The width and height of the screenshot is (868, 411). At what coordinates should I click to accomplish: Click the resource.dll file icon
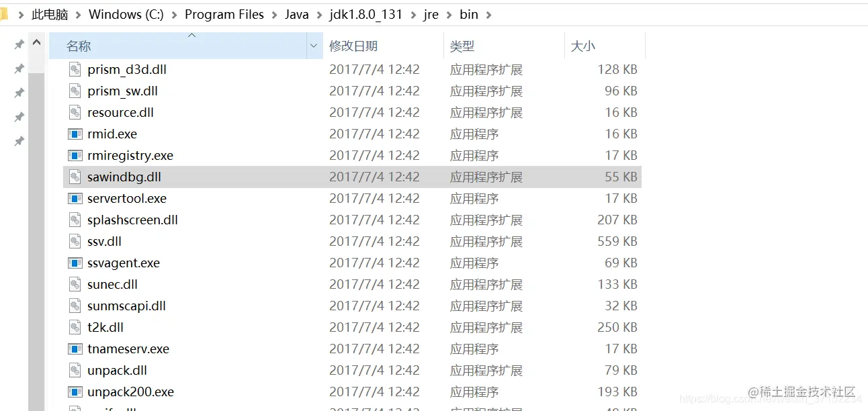[75, 112]
